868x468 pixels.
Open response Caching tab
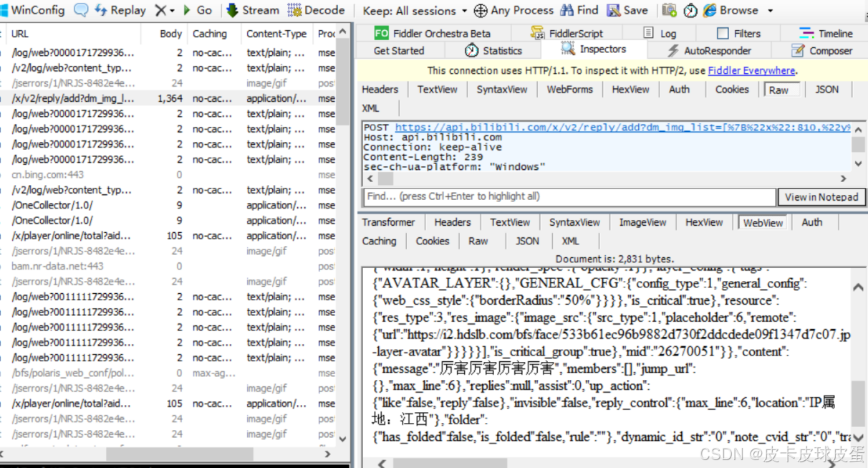point(379,241)
